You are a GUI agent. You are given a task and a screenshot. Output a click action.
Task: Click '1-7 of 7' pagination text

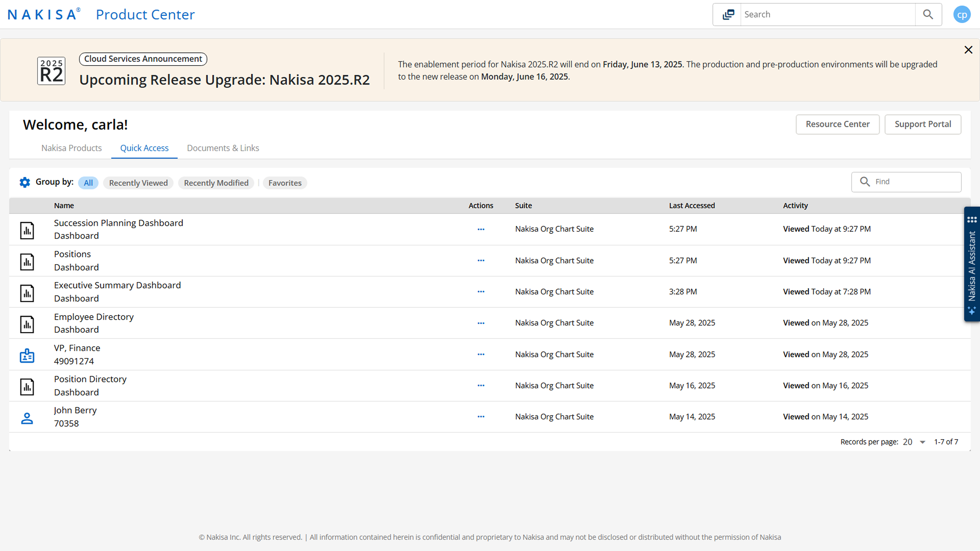(x=946, y=442)
